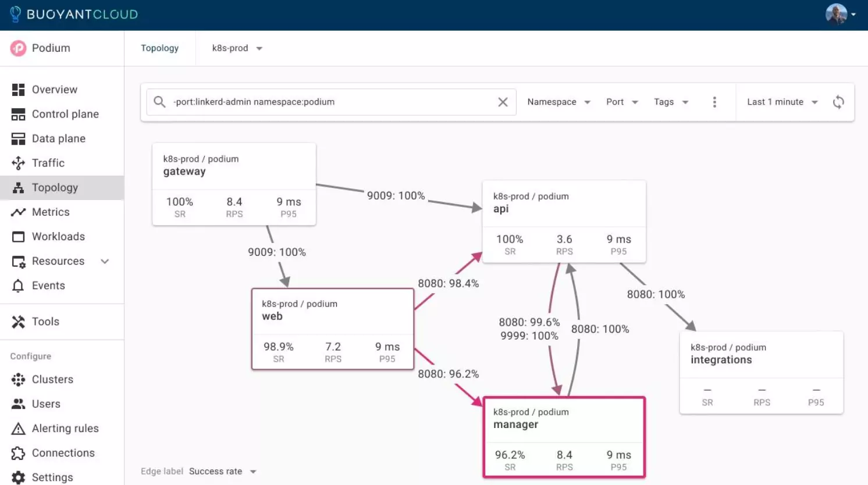This screenshot has height=485, width=868.
Task: Click the 9009: 100% gateway-to-web edge label
Action: 276,252
